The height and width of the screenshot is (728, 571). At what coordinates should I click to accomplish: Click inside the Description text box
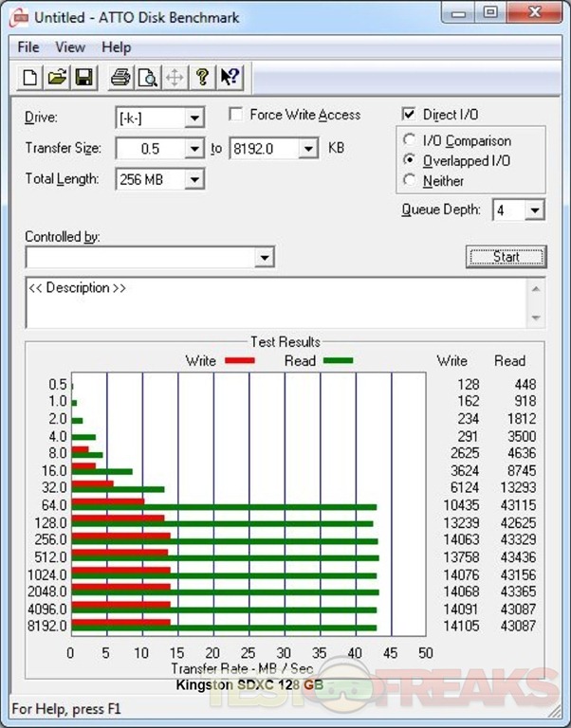point(275,303)
